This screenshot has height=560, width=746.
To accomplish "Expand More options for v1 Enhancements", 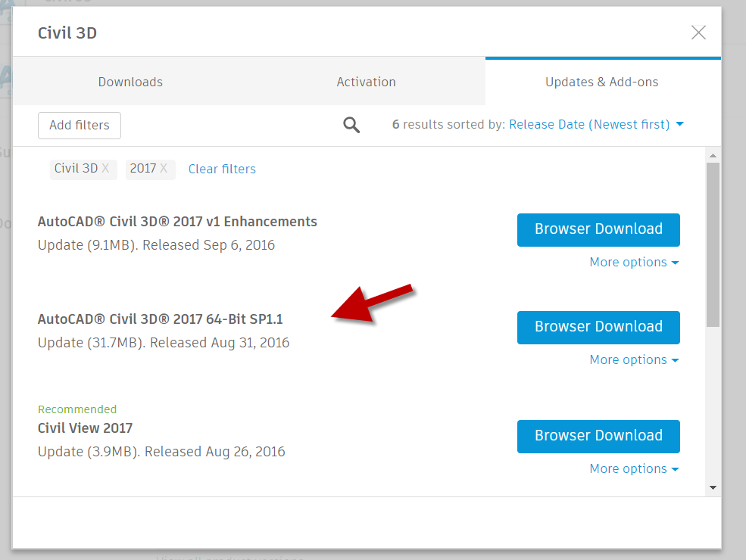I will 634,262.
